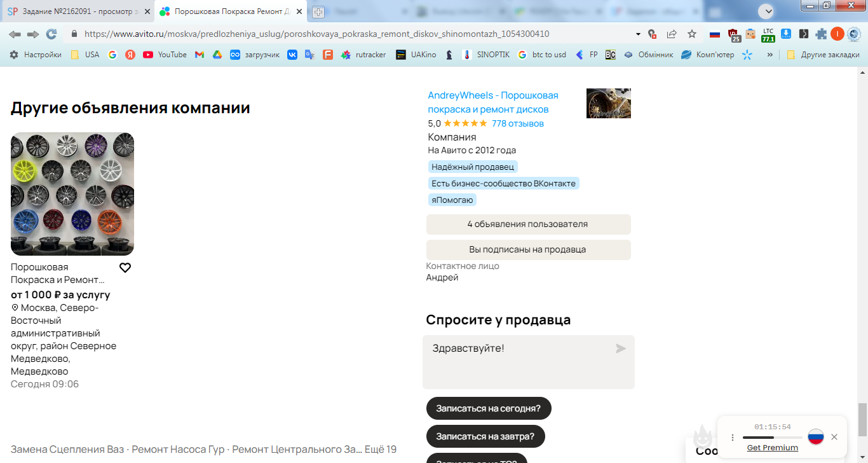Click the vertical page scrollbar thumb
This screenshot has height=463, width=868.
click(862, 419)
